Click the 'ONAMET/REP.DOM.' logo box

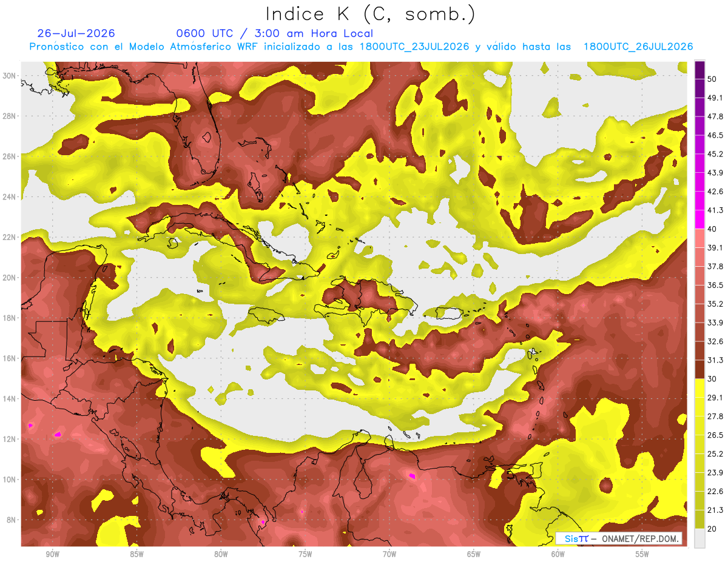619,538
